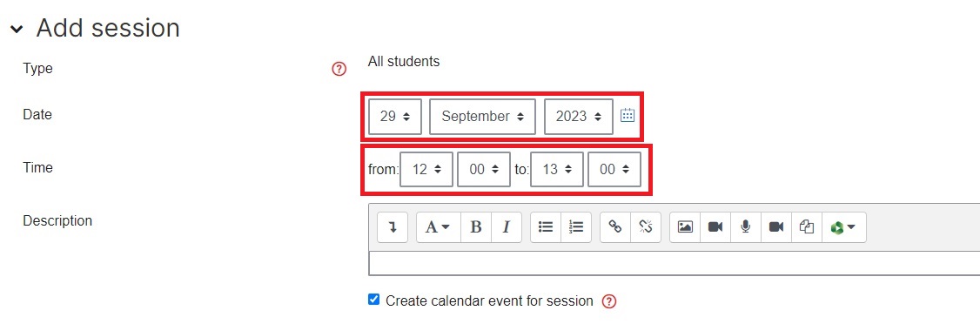Insert a numbered ordered list
980x324 pixels.
click(576, 227)
